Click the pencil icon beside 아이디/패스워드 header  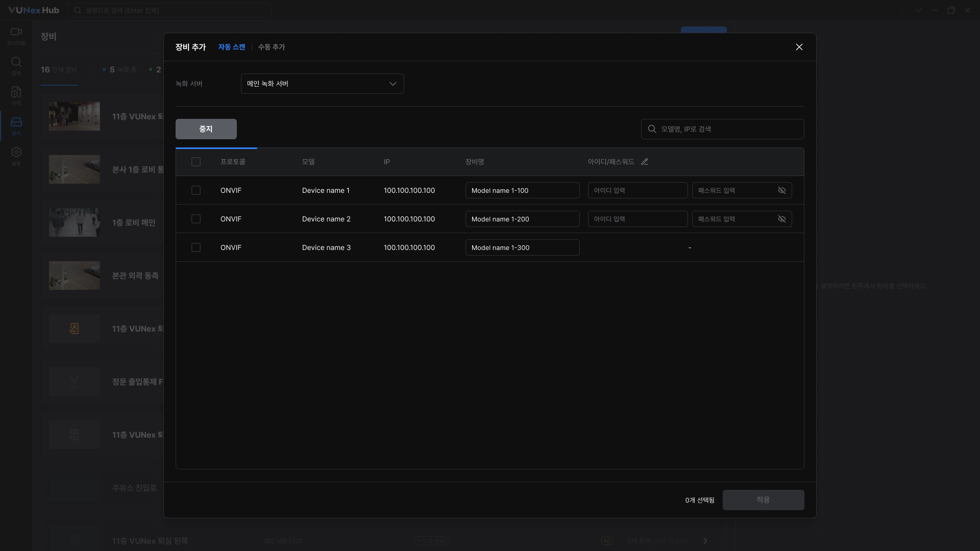click(645, 162)
